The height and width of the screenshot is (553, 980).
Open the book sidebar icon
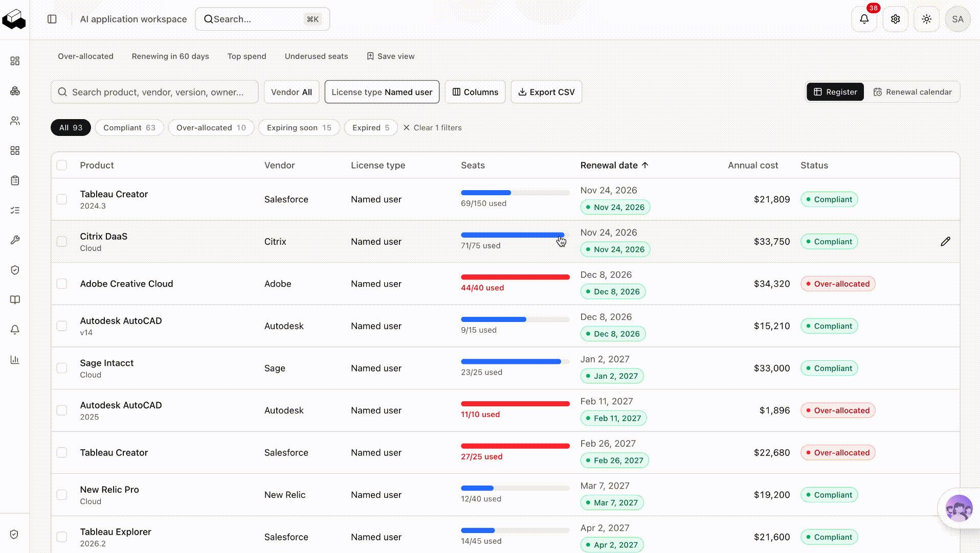pos(15,299)
